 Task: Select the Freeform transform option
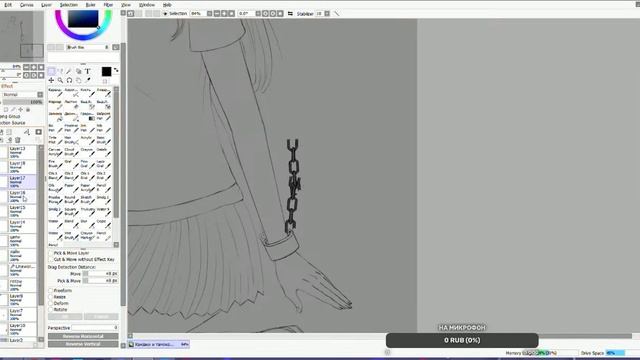[51, 291]
